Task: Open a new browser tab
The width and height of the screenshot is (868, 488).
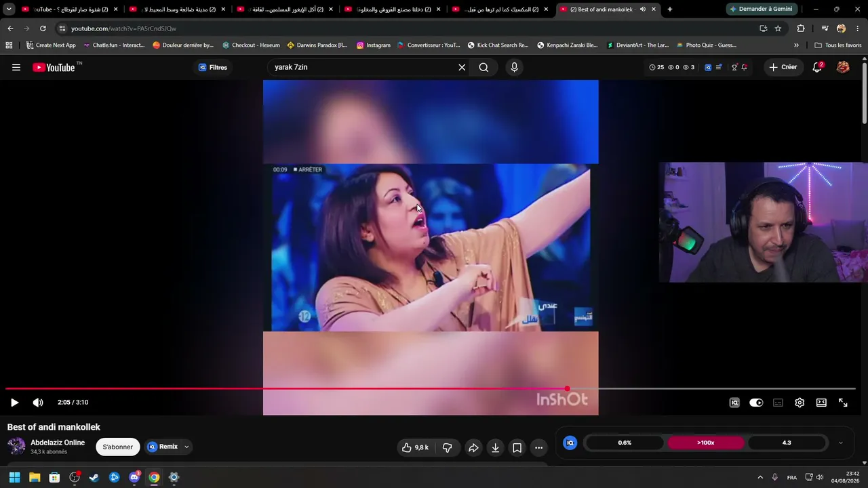Action: 670,9
